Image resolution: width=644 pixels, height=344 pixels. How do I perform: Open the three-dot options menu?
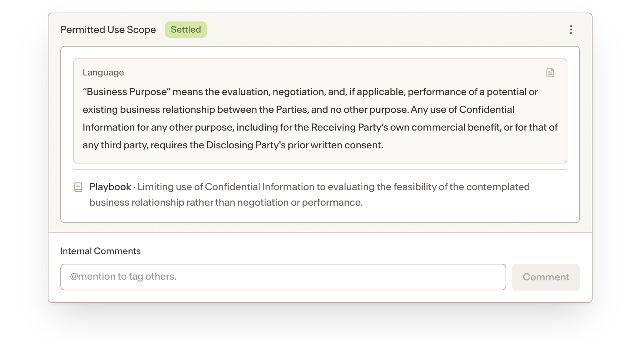(x=571, y=30)
